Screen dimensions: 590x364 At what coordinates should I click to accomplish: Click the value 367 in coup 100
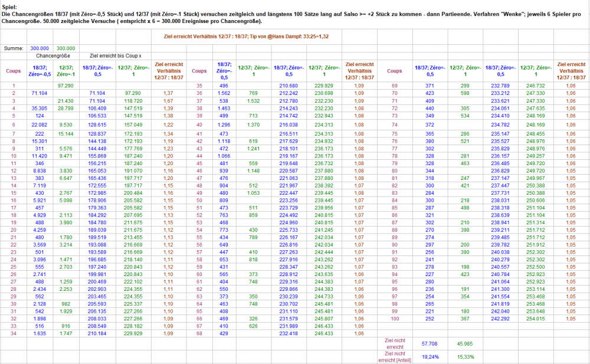[465, 319]
